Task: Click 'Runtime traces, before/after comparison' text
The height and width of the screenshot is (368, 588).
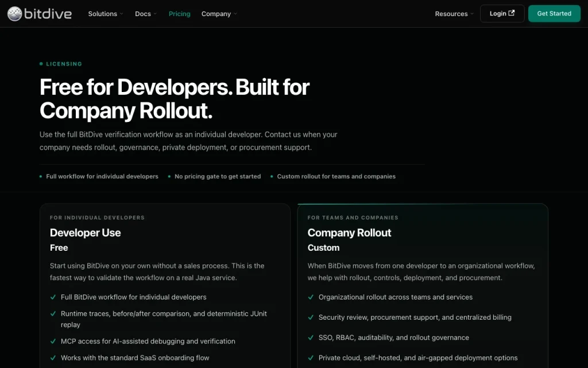Action: point(164,319)
